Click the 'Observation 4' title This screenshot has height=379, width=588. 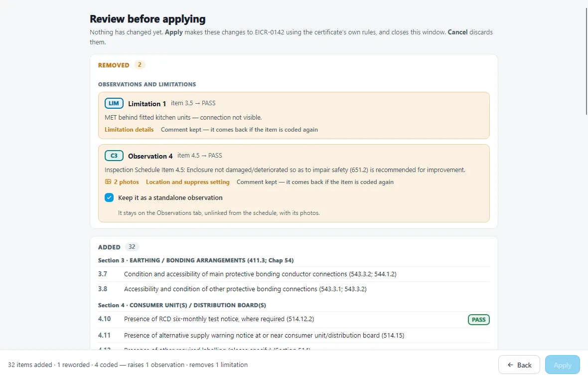click(150, 156)
